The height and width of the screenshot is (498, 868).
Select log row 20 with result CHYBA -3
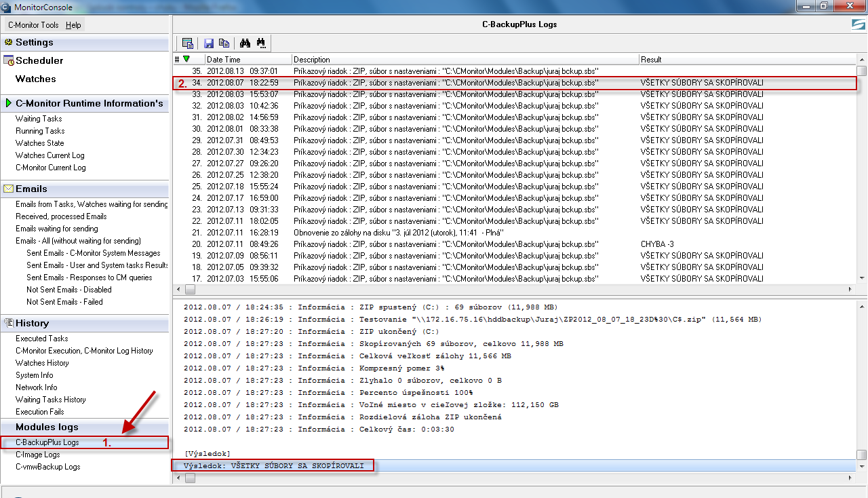click(x=515, y=244)
